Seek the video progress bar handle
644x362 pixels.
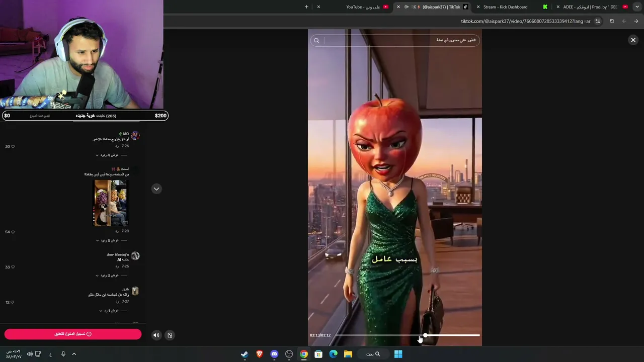click(426, 335)
